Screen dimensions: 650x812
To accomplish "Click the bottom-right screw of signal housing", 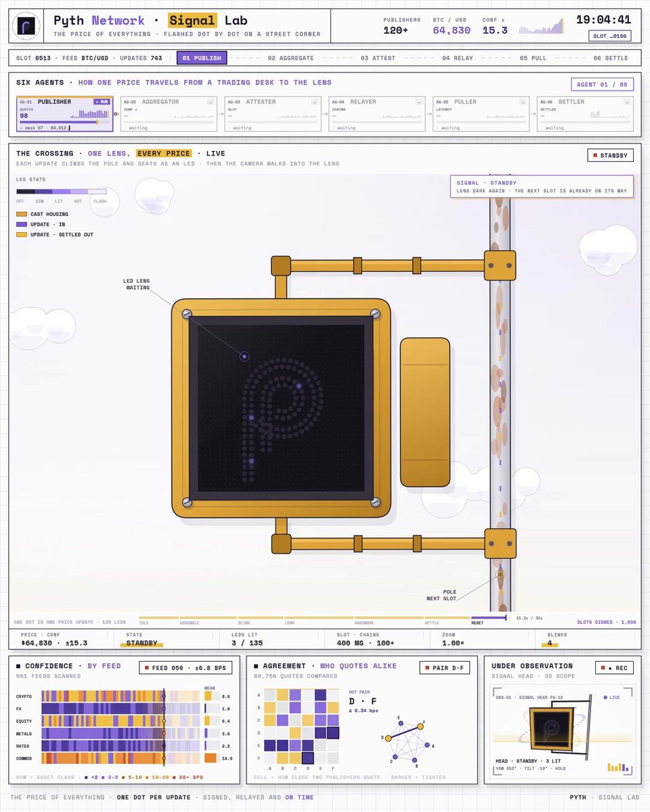I will pos(374,501).
